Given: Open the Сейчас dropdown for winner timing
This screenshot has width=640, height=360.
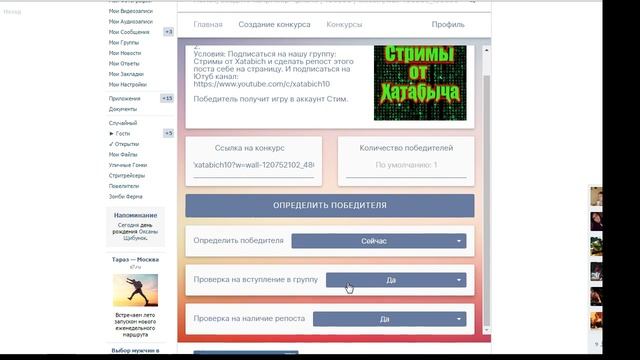Looking at the screenshot, I should pos(379,241).
